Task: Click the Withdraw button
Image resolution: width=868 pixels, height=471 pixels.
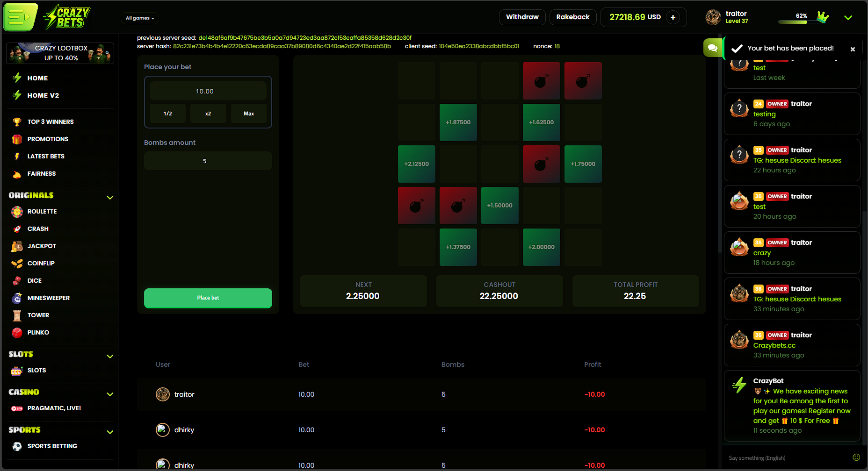Action: [522, 17]
